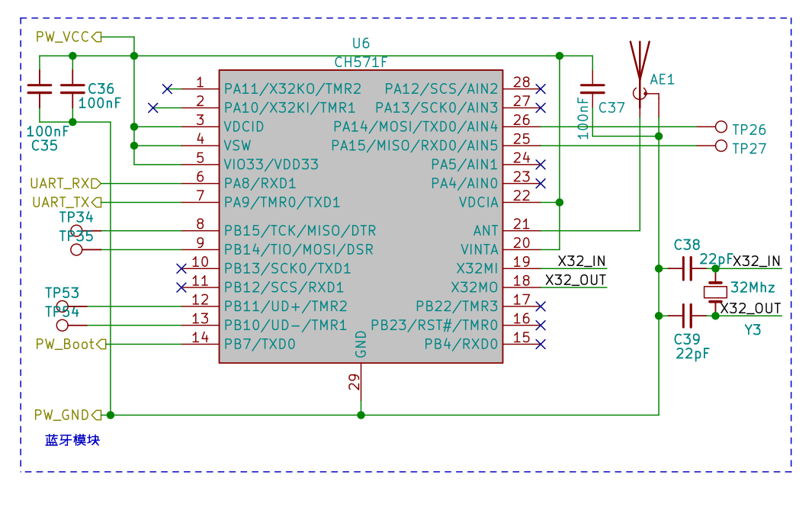Click no-connect marker on pin 28
Screen dimensions: 812x507
pos(541,88)
